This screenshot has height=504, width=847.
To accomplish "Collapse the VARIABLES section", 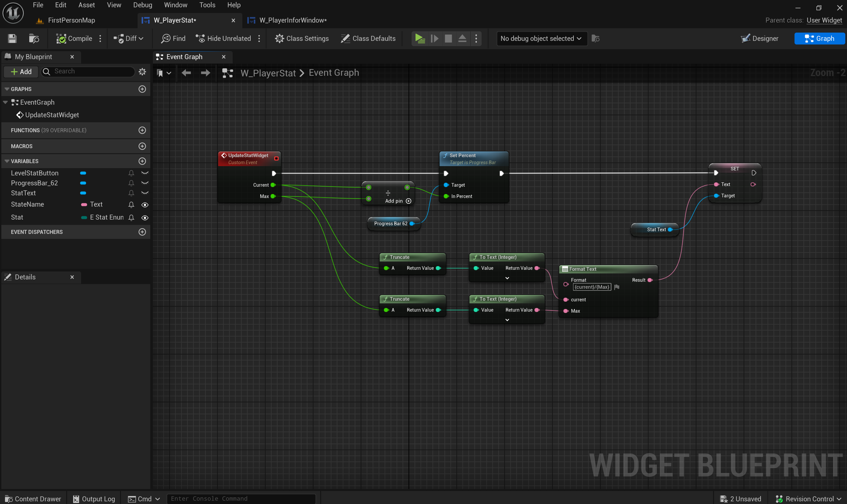I will 7,161.
